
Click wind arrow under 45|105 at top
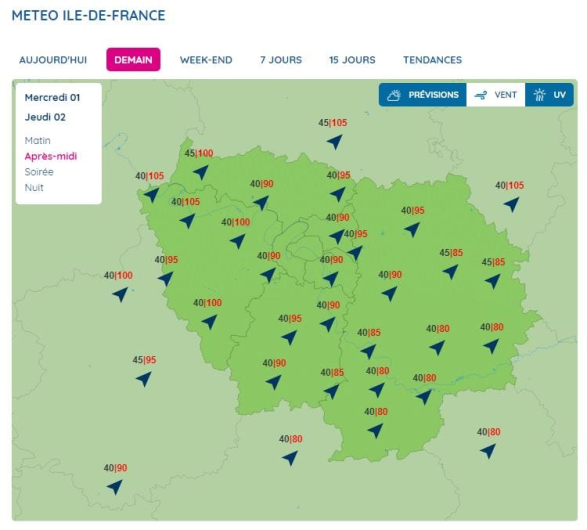[x=334, y=142]
